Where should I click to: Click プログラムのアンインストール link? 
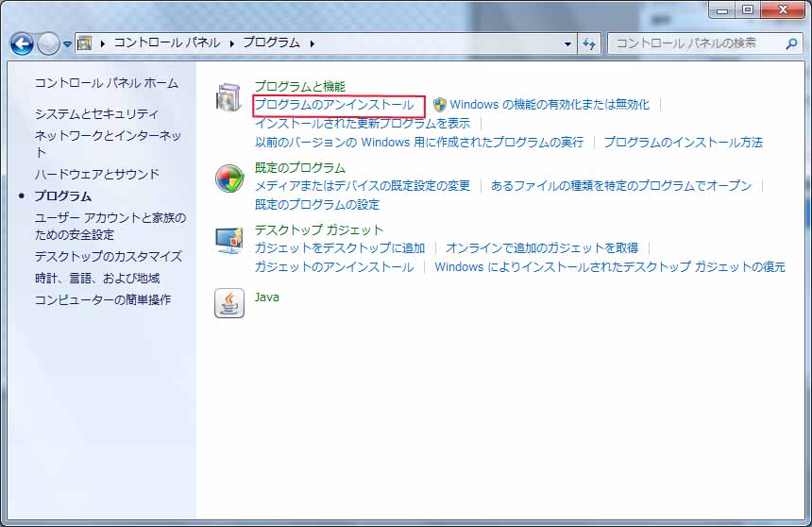coord(334,105)
